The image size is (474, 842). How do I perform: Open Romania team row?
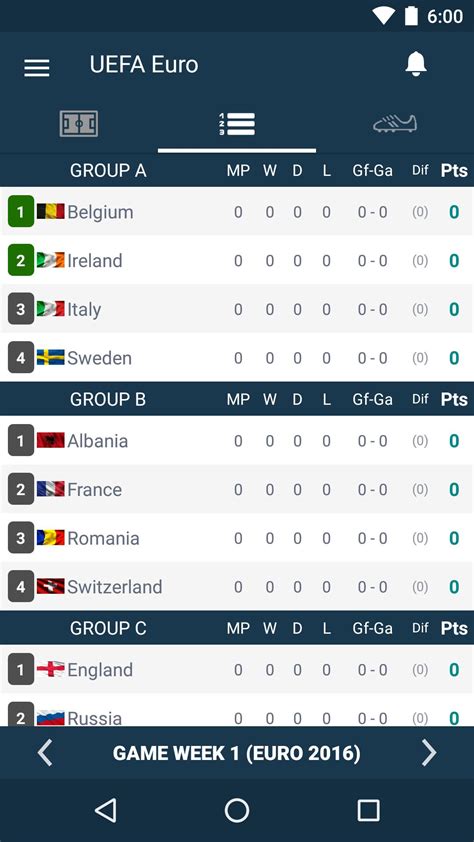click(x=237, y=538)
